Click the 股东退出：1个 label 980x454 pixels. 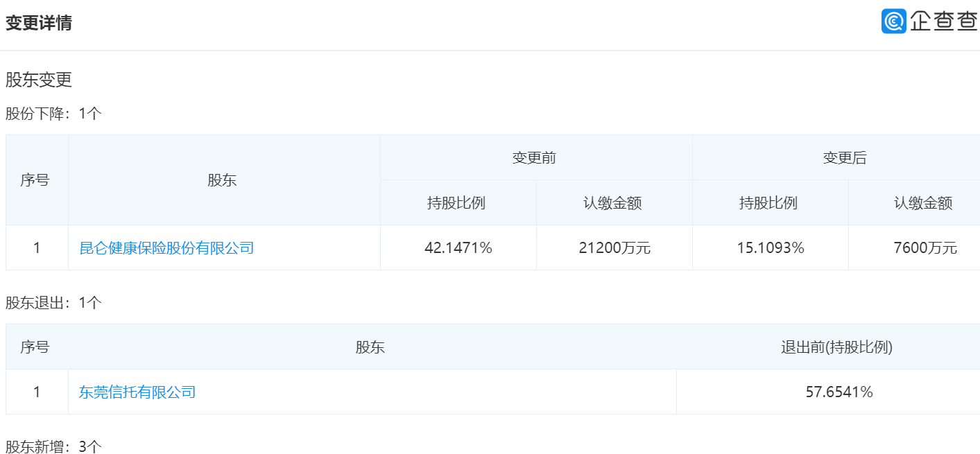(x=53, y=303)
